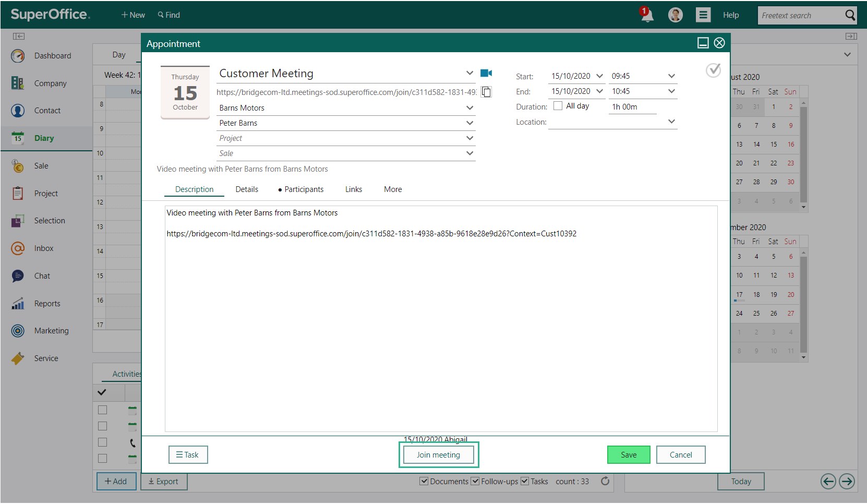Tick the first activity row checkbox
The height and width of the screenshot is (504, 867).
coord(102,410)
